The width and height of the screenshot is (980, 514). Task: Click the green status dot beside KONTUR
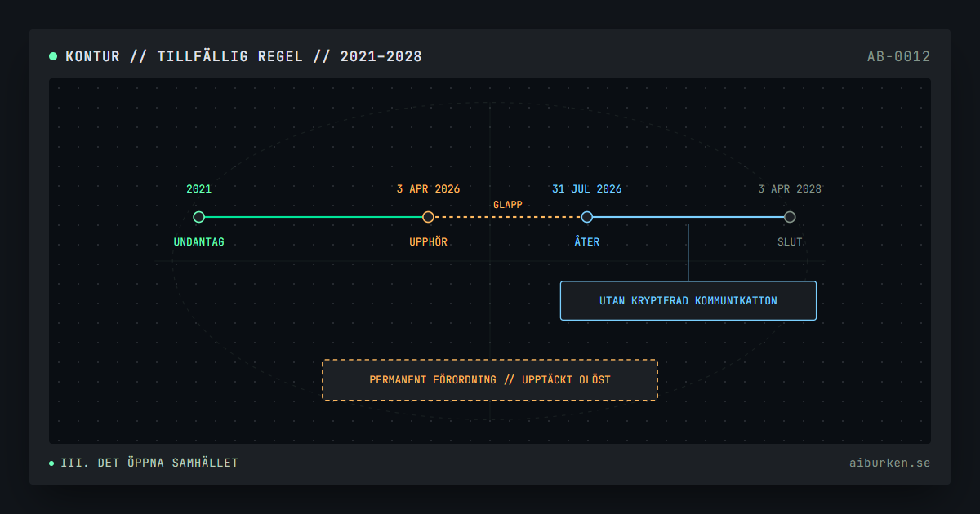click(53, 56)
